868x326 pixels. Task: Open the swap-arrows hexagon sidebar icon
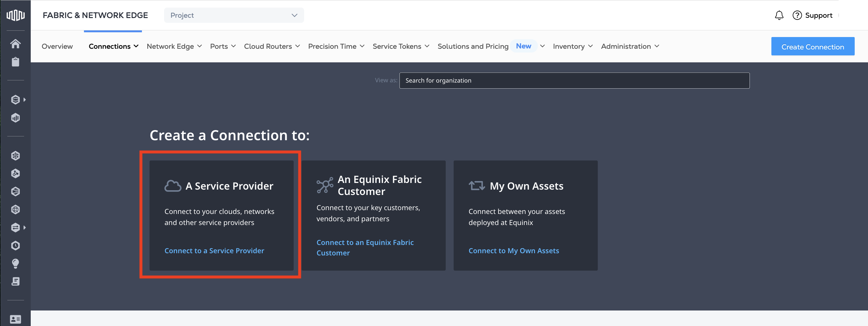click(15, 228)
